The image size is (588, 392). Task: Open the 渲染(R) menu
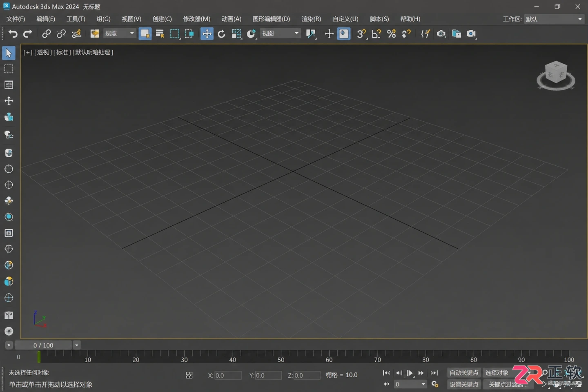coord(312,19)
